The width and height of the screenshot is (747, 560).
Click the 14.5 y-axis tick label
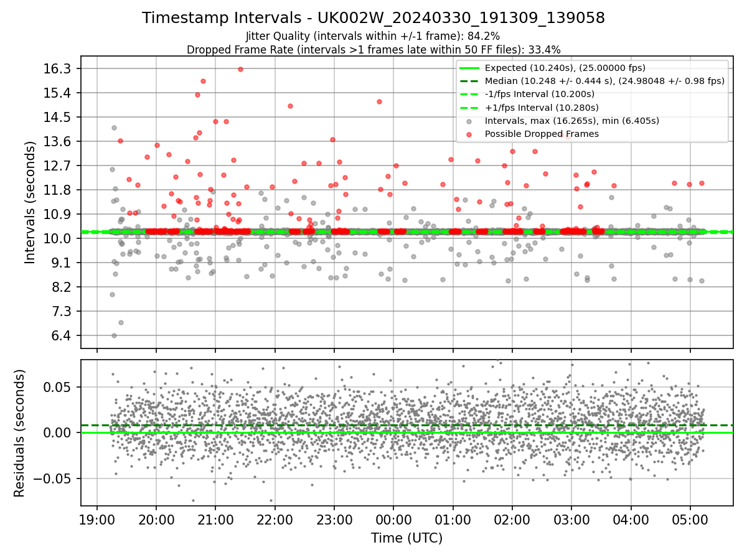(58, 117)
